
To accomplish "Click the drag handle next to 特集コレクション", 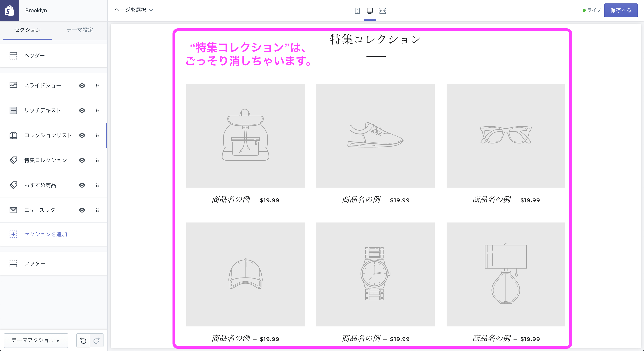I will (x=97, y=160).
